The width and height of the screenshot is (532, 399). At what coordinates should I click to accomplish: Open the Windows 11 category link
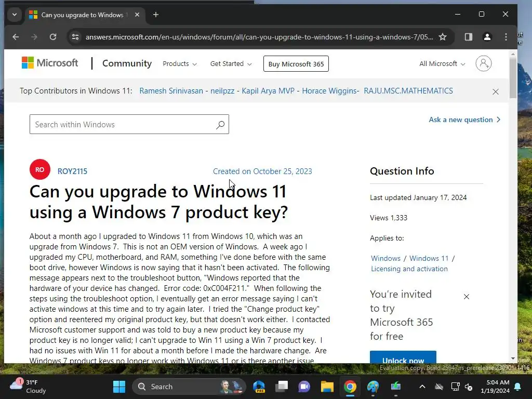click(429, 258)
